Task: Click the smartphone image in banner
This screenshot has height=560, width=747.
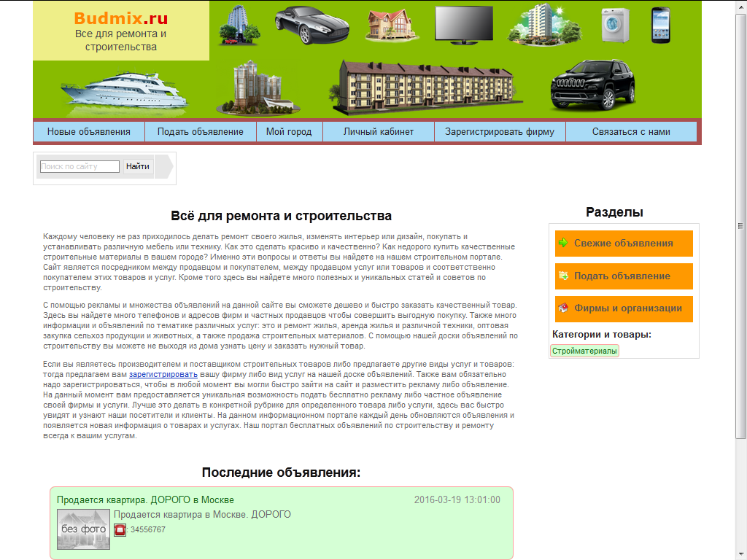Action: (x=661, y=26)
